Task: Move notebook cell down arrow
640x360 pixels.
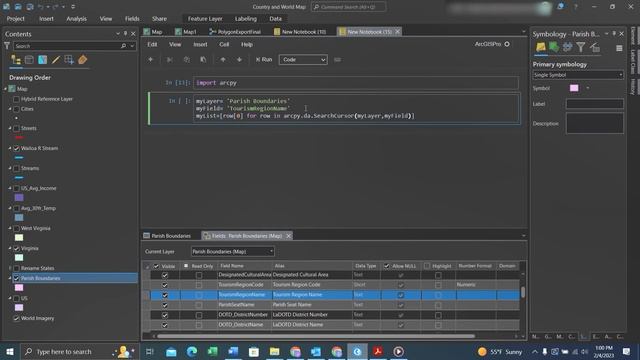Action: tap(239, 60)
